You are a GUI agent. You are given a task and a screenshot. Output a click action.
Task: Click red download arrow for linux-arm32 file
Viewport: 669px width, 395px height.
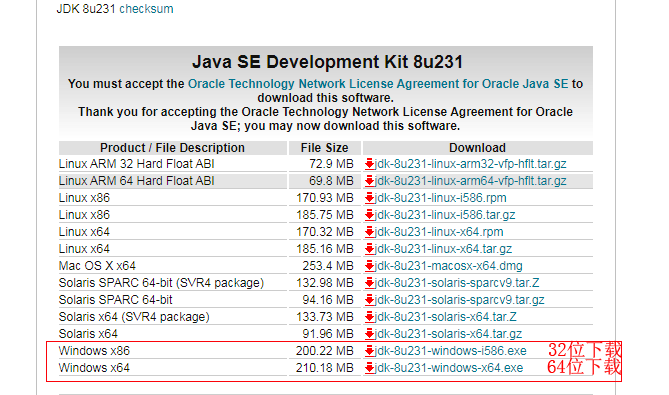point(369,164)
